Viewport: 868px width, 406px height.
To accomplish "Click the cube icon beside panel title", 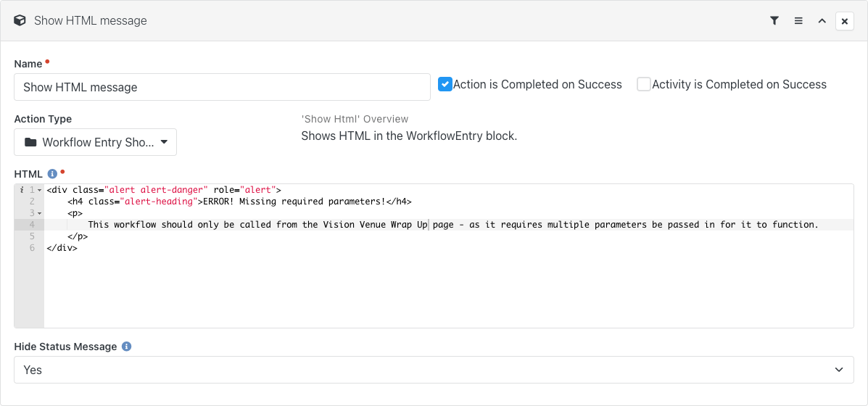I will [x=20, y=21].
